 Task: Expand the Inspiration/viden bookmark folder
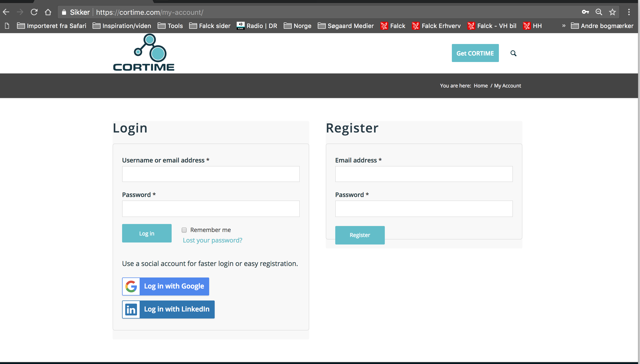pos(122,26)
